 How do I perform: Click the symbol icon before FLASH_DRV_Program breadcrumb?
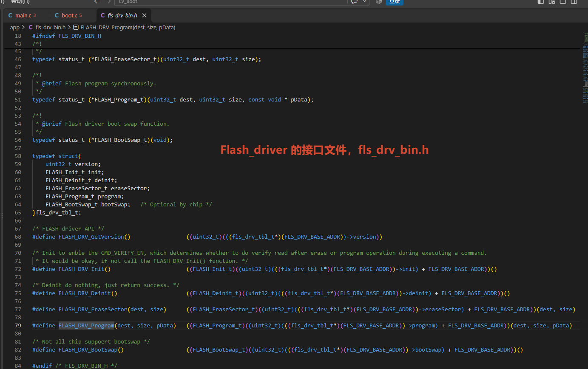76,27
